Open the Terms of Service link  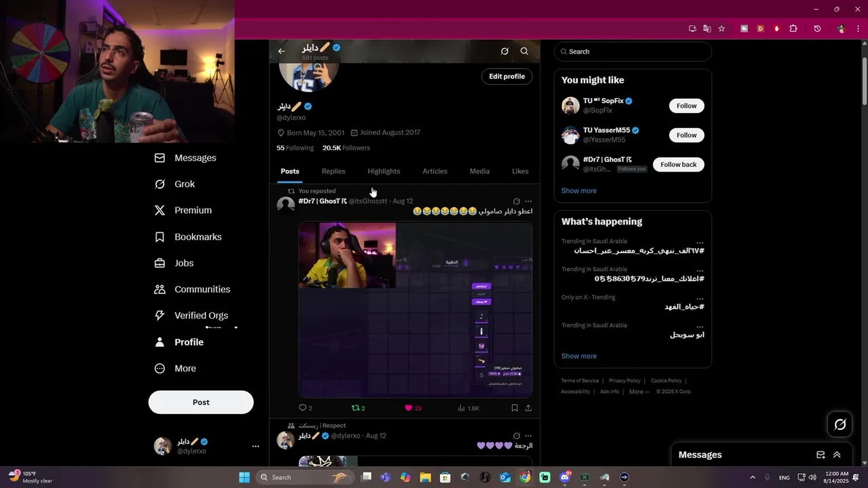pyautogui.click(x=580, y=381)
